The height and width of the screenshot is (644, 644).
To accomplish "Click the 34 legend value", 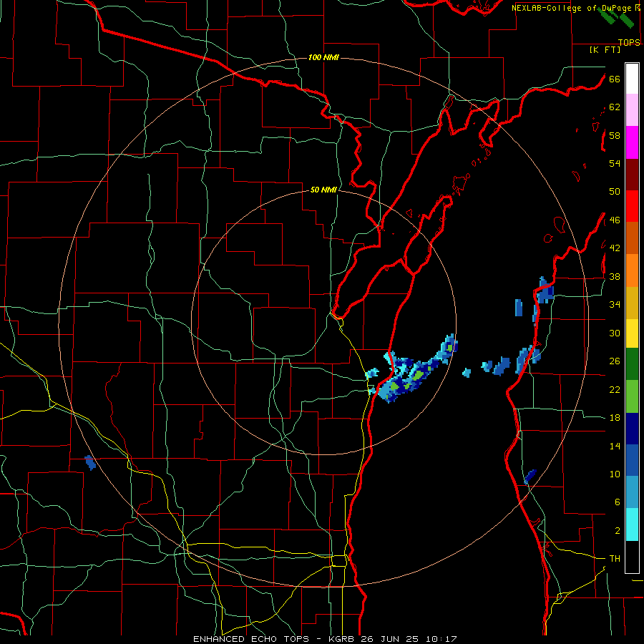I will coord(615,304).
